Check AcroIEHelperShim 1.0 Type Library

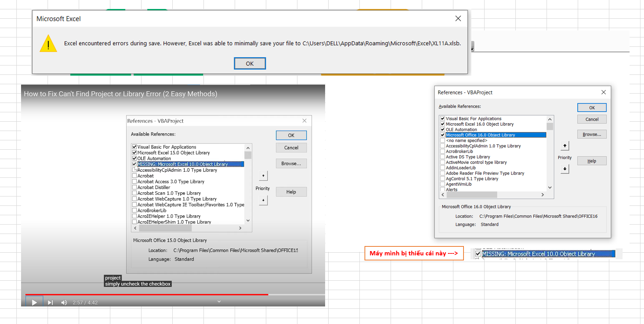point(134,222)
